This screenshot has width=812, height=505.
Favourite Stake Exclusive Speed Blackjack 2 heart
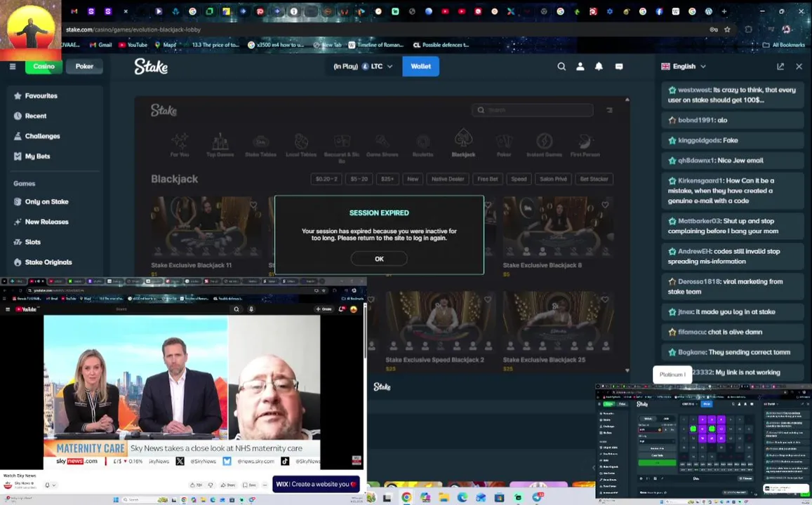[x=488, y=299]
